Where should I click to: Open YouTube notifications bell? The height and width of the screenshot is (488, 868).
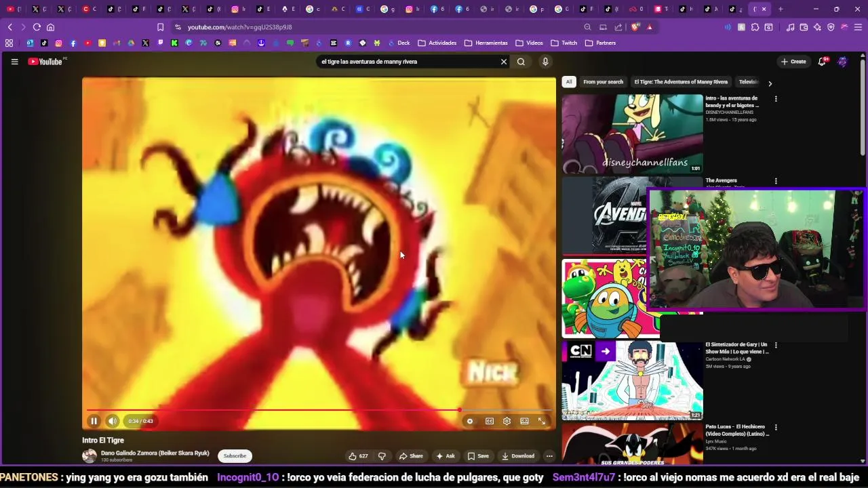click(822, 62)
